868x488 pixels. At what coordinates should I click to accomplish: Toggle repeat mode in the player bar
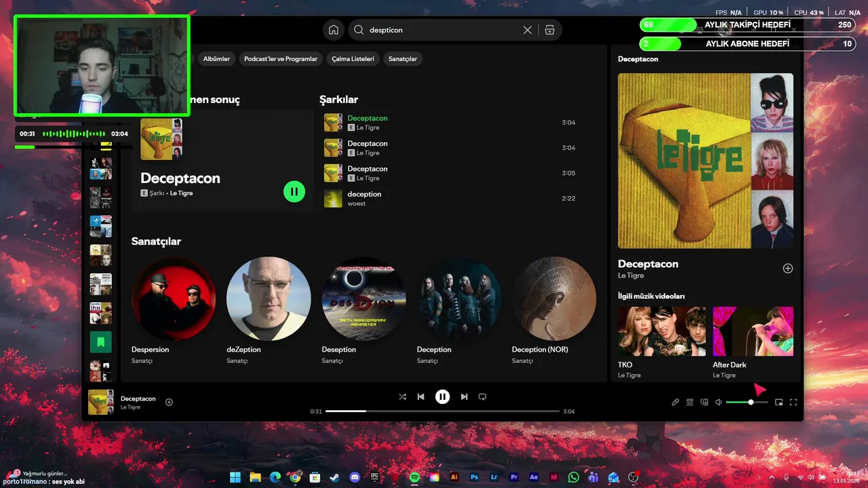pos(482,396)
